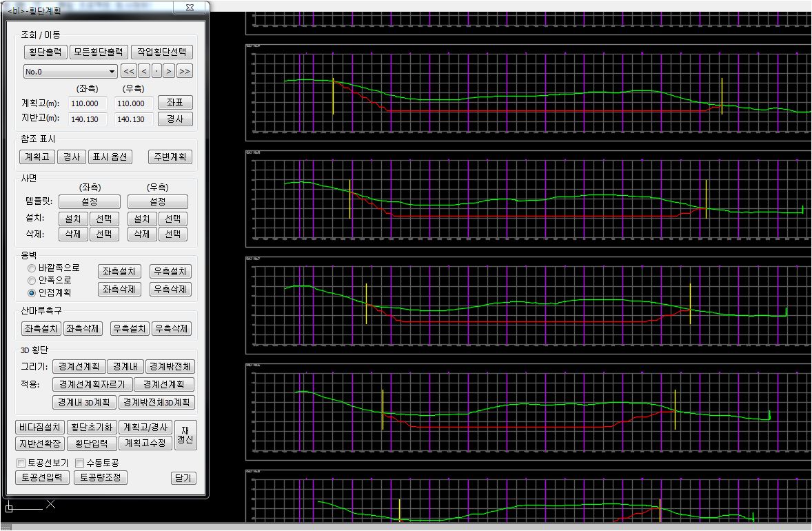Click the 계획고수정 button

[x=145, y=443]
